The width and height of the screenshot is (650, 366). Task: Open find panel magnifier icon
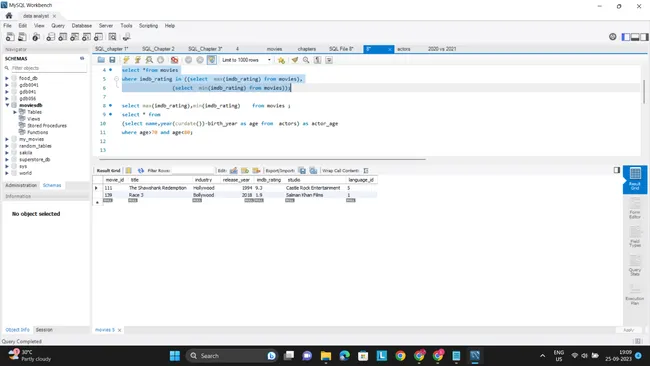[306, 60]
